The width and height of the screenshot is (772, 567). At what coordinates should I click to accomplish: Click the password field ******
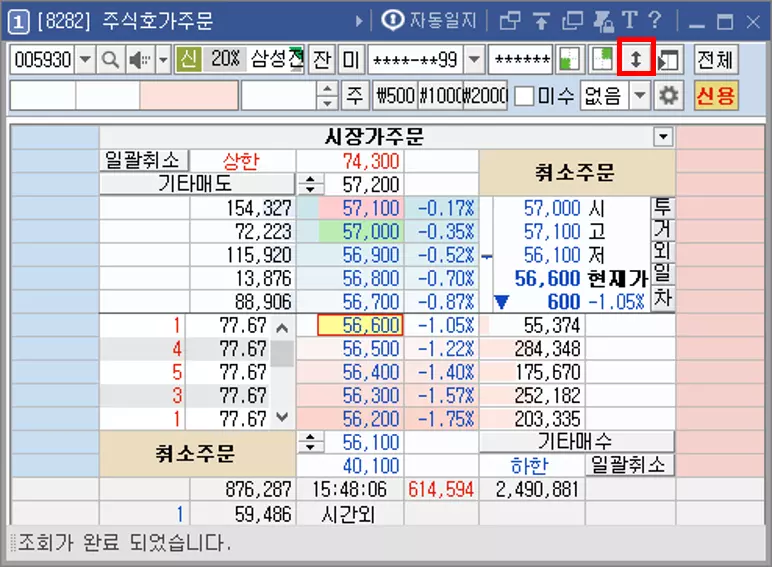tap(522, 60)
